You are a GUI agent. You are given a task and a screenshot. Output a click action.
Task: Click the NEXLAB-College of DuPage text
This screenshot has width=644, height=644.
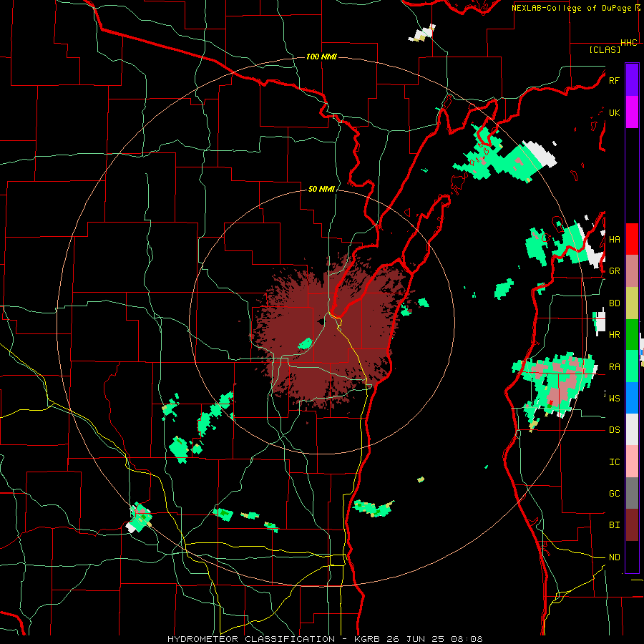coord(571,8)
